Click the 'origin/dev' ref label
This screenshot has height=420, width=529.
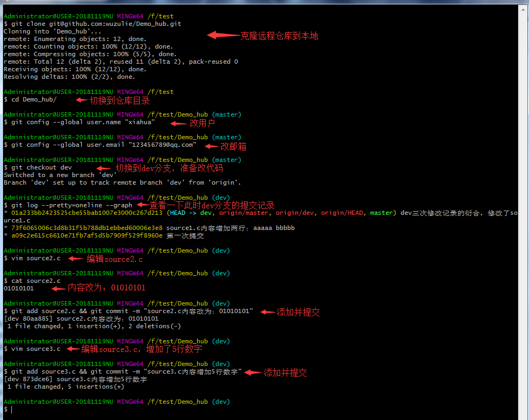coord(295,213)
